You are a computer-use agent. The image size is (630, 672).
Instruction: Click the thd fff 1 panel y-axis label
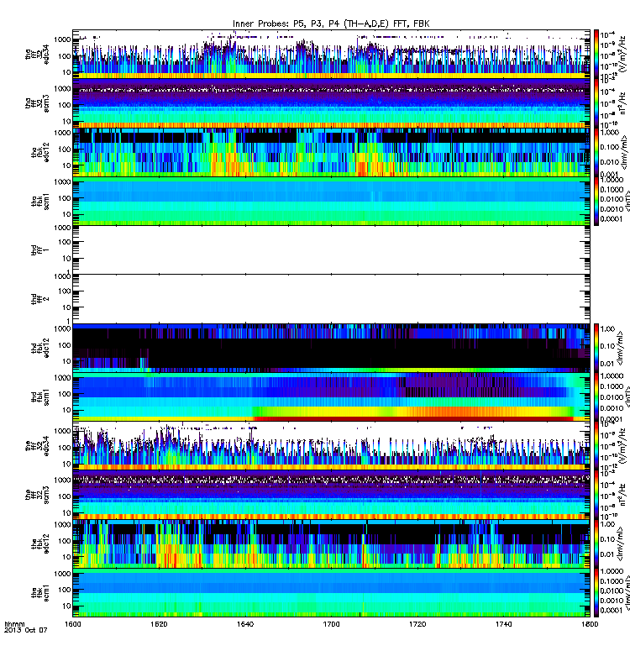tap(40, 249)
